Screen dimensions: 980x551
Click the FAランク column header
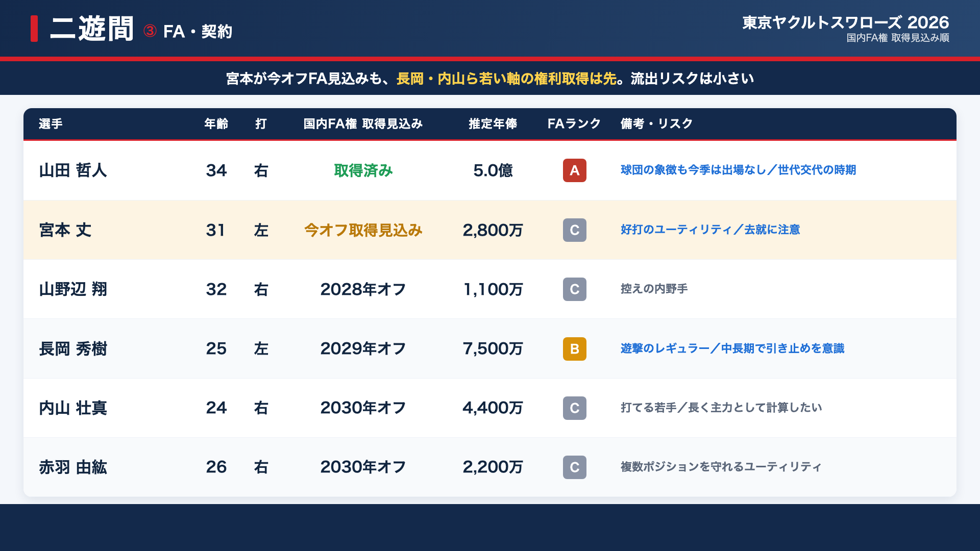pyautogui.click(x=574, y=124)
